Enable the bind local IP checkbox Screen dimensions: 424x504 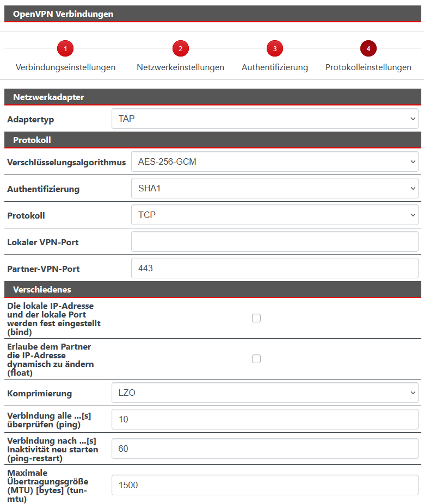(256, 318)
